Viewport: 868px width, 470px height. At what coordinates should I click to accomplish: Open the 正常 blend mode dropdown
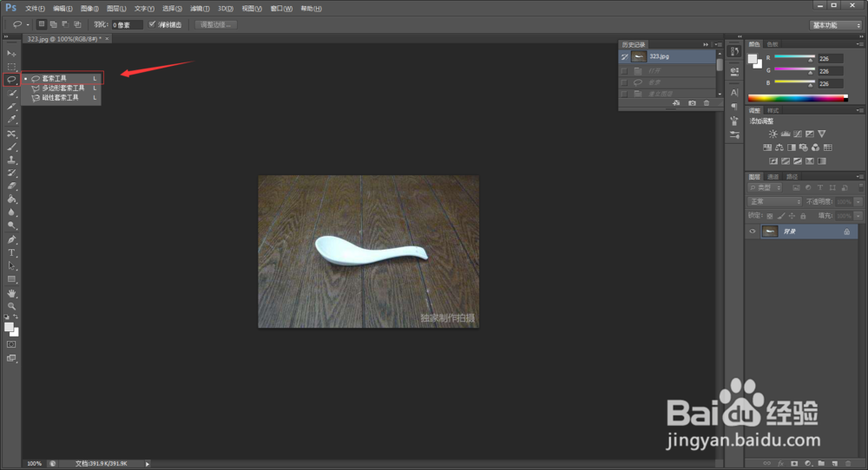click(x=774, y=202)
